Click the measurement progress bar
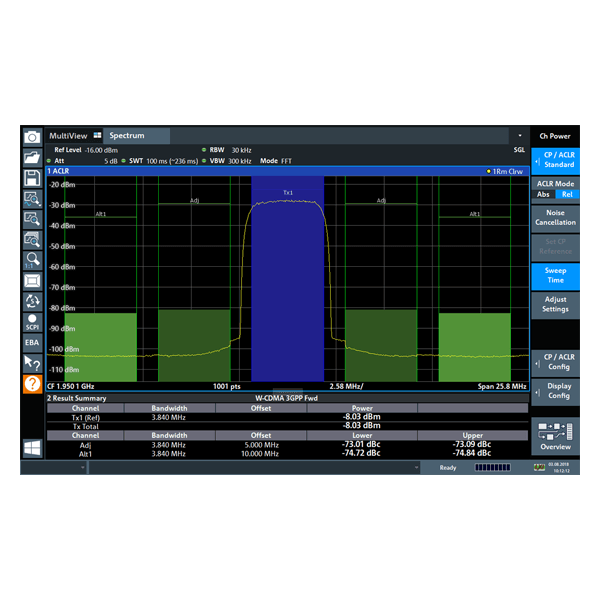The height and width of the screenshot is (600, 600). point(492,467)
